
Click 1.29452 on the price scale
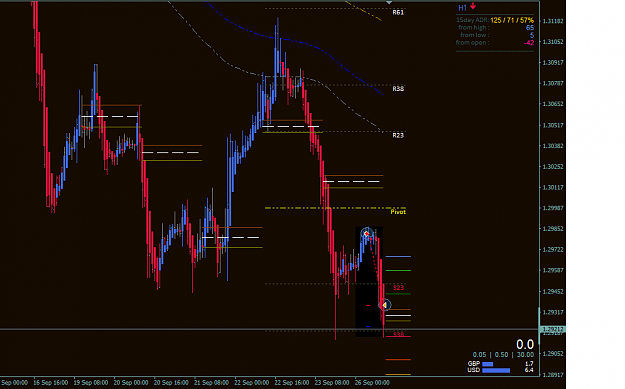click(x=553, y=291)
